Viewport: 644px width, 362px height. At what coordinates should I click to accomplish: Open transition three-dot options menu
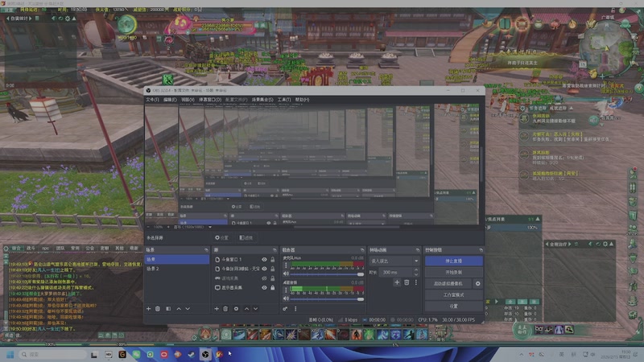(416, 282)
